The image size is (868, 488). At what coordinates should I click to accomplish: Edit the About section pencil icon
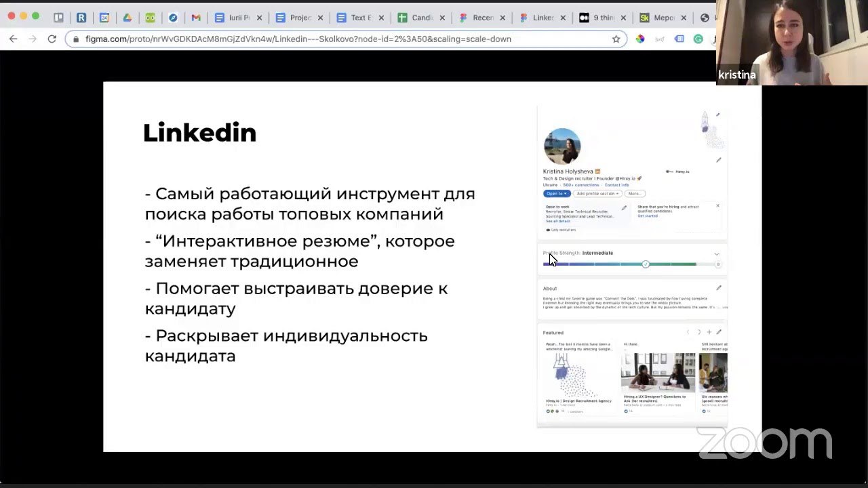[719, 288]
